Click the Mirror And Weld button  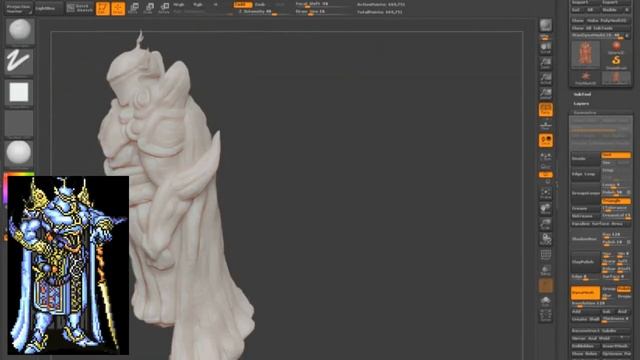pyautogui.click(x=601, y=338)
